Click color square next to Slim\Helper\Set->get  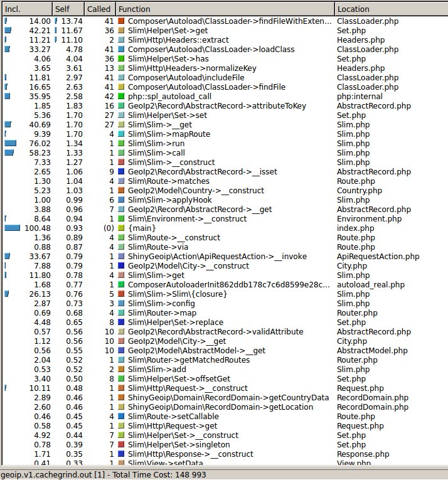click(x=121, y=31)
